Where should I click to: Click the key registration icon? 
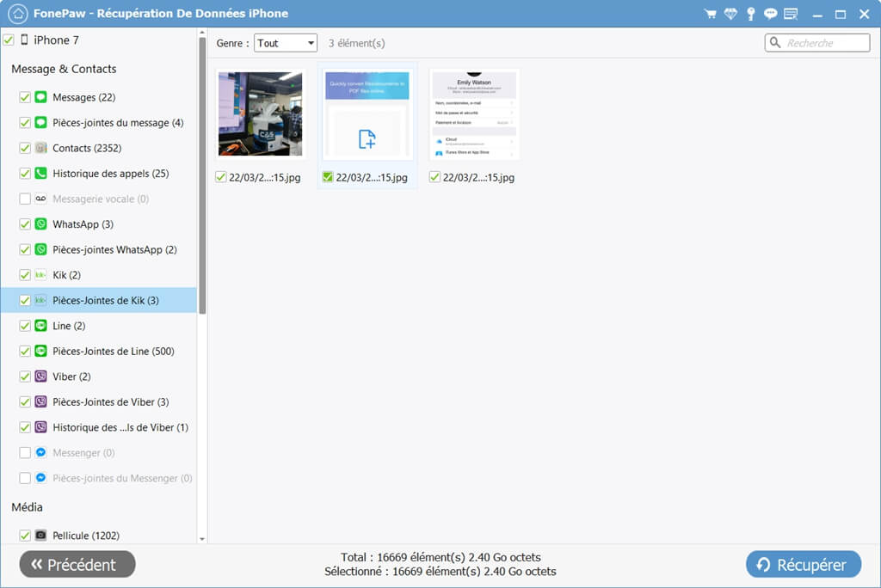pos(750,14)
